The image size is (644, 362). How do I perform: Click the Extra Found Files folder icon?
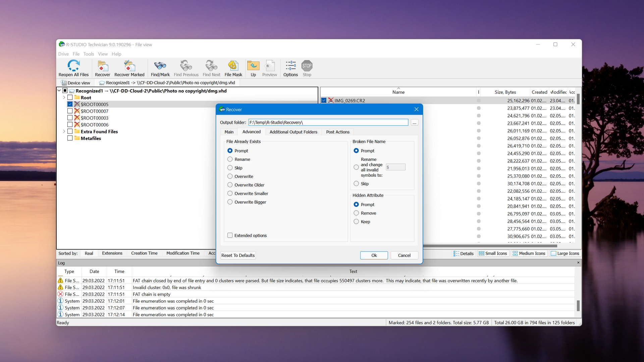(77, 131)
